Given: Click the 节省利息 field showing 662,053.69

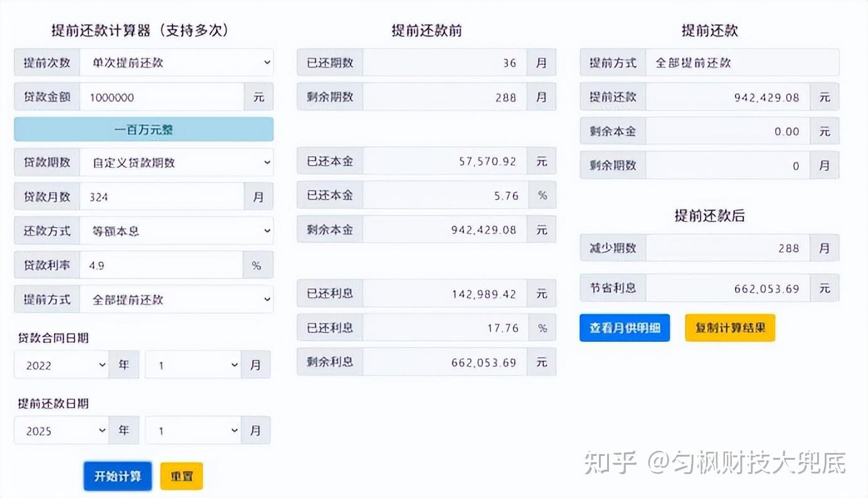Looking at the screenshot, I should [x=728, y=288].
